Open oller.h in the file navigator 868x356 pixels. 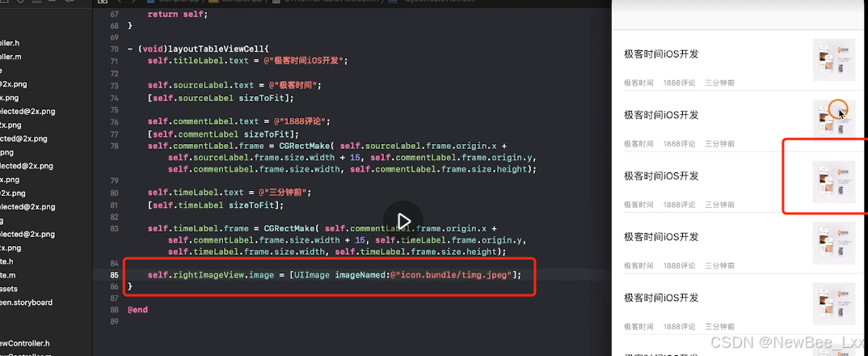10,43
